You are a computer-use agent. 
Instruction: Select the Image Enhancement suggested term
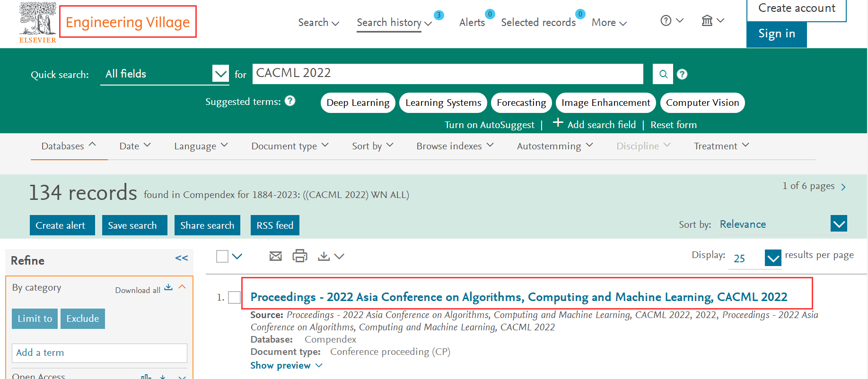pos(606,103)
